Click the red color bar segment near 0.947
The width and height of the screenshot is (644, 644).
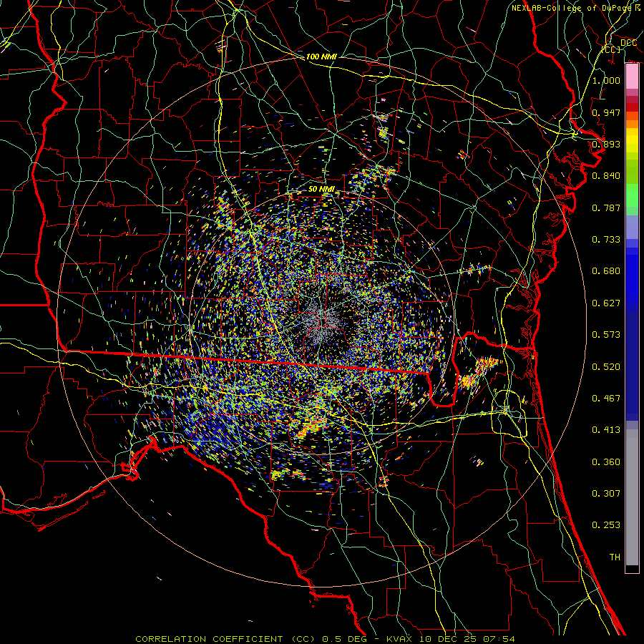coord(632,107)
